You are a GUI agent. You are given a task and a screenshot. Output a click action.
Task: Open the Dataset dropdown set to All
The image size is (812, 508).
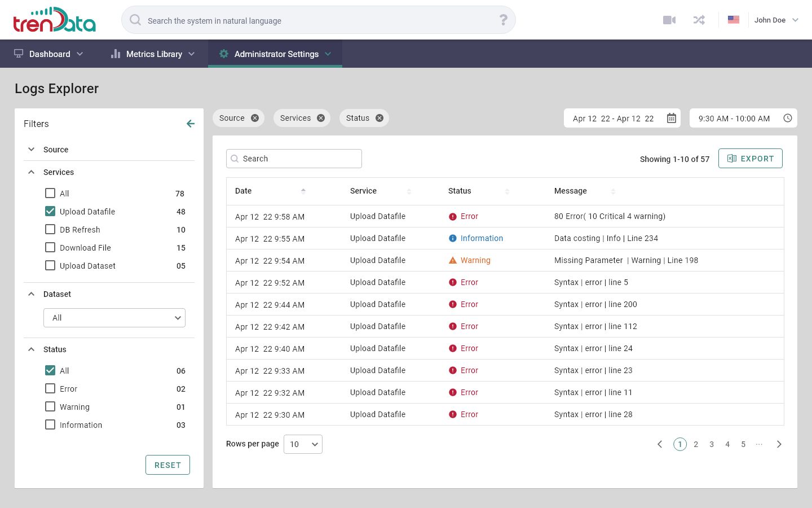point(114,318)
